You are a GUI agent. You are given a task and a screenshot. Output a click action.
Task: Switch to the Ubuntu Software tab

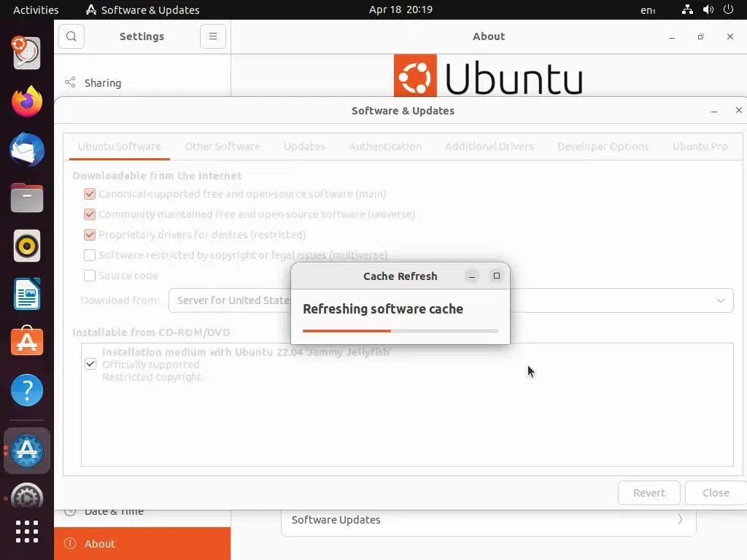tap(120, 147)
